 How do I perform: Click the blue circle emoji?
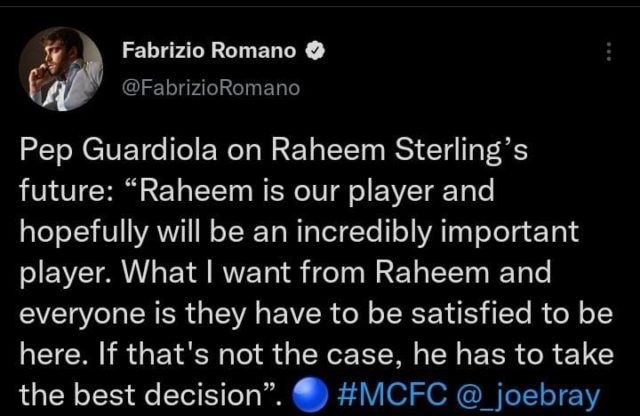click(x=311, y=394)
